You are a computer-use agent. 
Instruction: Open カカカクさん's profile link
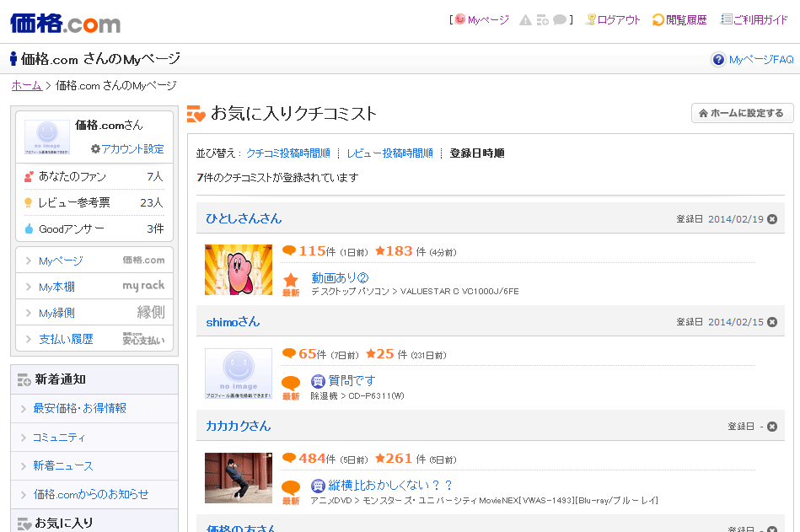pos(239,426)
